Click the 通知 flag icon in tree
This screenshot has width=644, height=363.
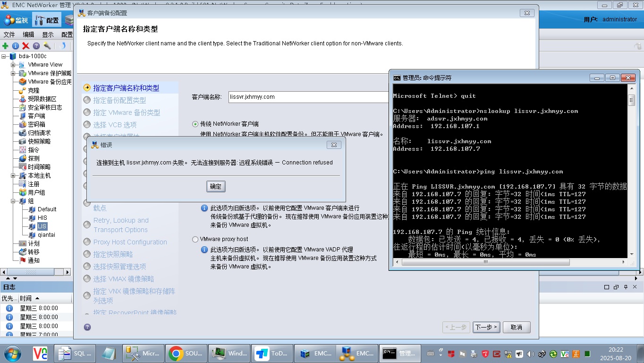[23, 260]
